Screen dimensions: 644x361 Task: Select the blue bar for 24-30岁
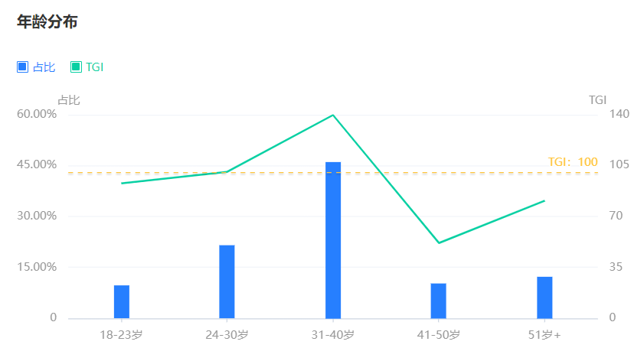tap(227, 281)
